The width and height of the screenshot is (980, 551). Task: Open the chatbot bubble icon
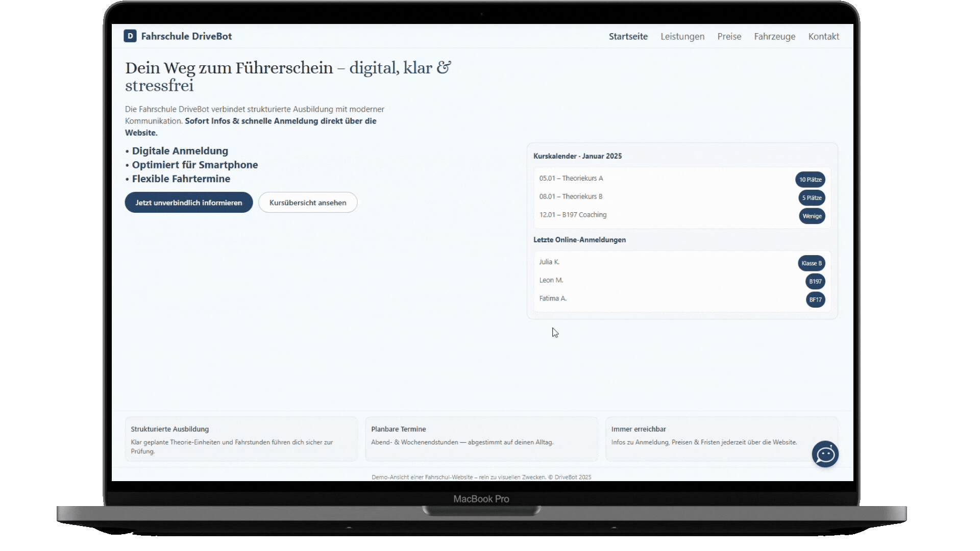tap(825, 454)
